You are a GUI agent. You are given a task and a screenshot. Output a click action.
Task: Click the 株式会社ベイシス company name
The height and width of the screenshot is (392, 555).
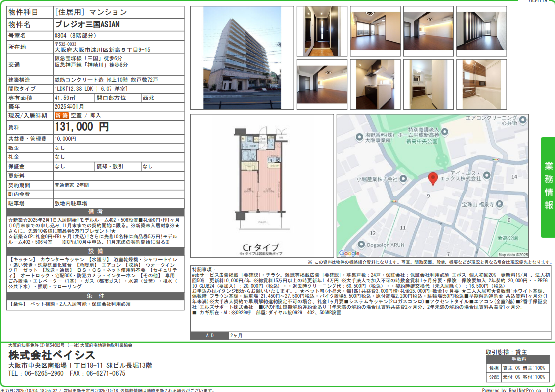click(x=52, y=355)
